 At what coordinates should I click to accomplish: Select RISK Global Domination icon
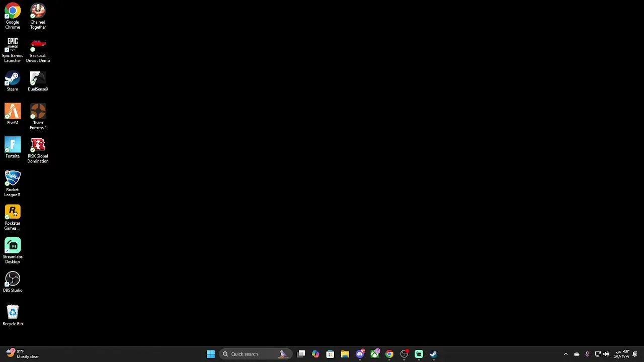point(38,150)
